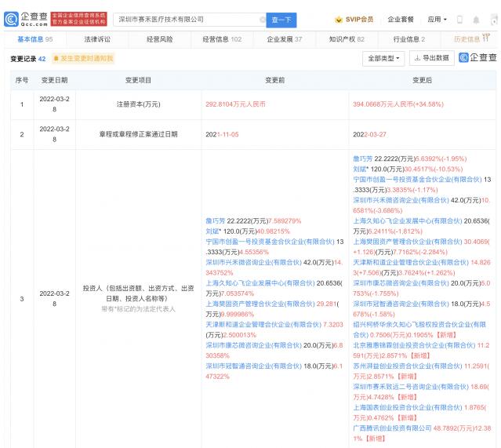Open the notification bell
The image size is (501, 448).
476,20
